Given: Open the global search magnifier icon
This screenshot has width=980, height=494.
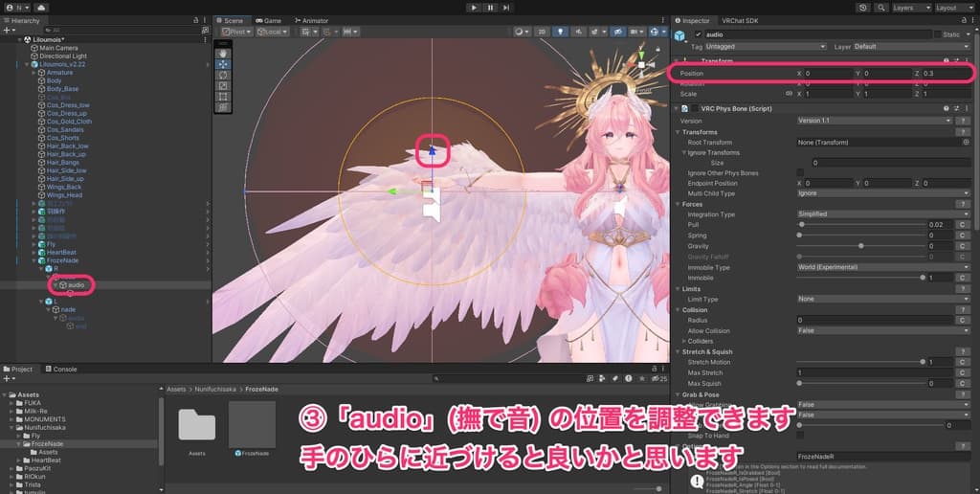Looking at the screenshot, I should click(x=880, y=8).
